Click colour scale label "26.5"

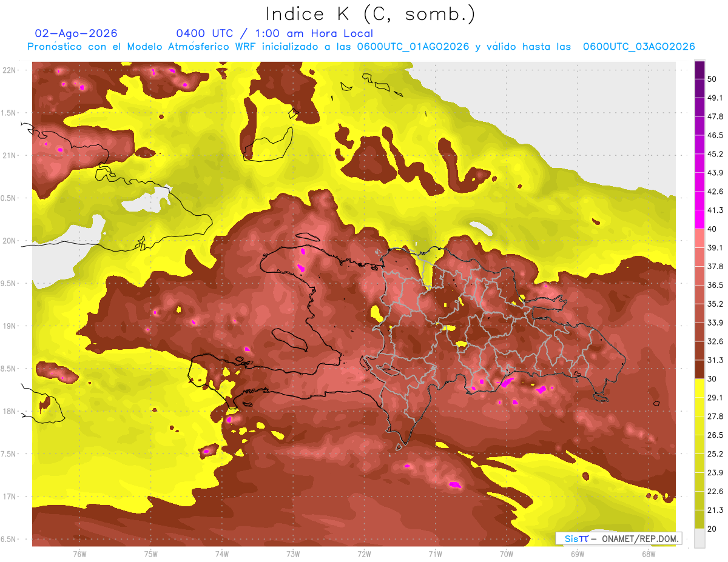pos(715,435)
